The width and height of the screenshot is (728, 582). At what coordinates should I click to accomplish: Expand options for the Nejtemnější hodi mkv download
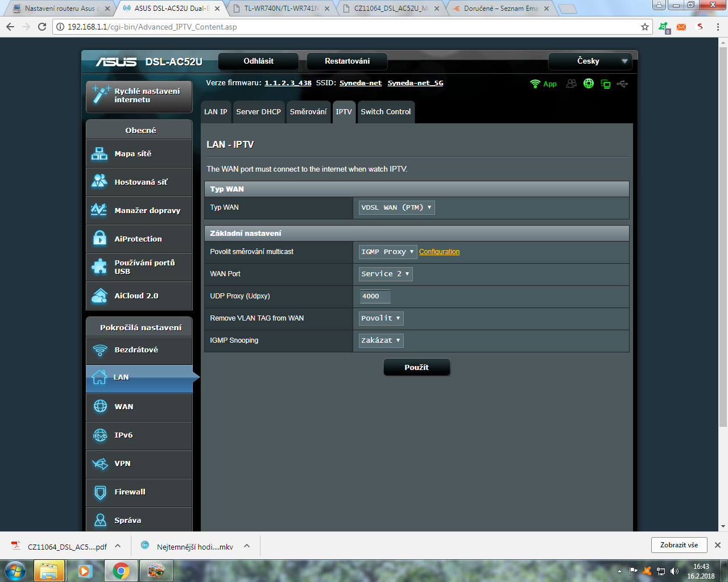click(247, 546)
